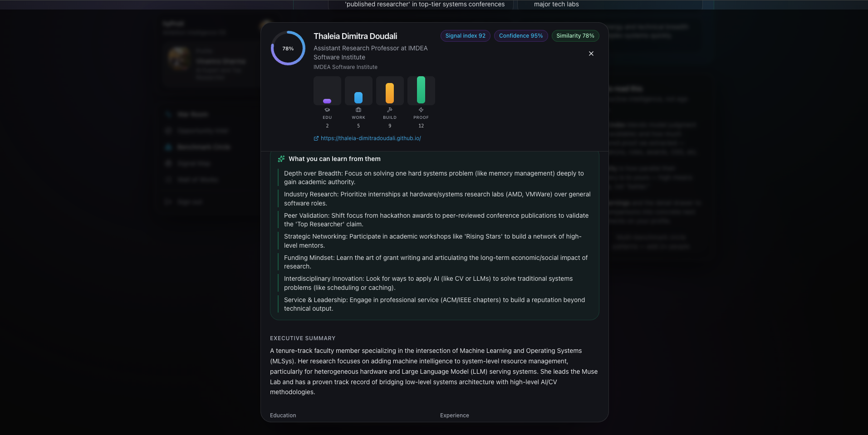Open the thaleia-dimitradoudali.github.io link
The width and height of the screenshot is (868, 435).
pos(371,138)
